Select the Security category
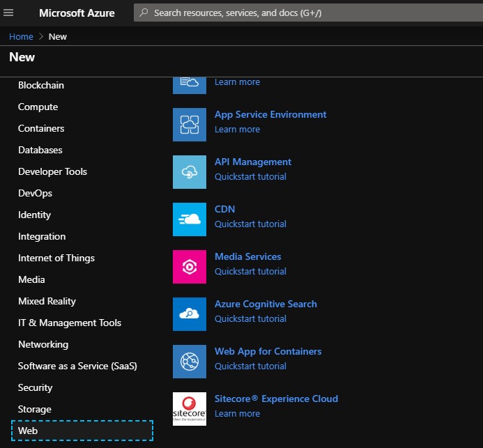 click(x=35, y=387)
